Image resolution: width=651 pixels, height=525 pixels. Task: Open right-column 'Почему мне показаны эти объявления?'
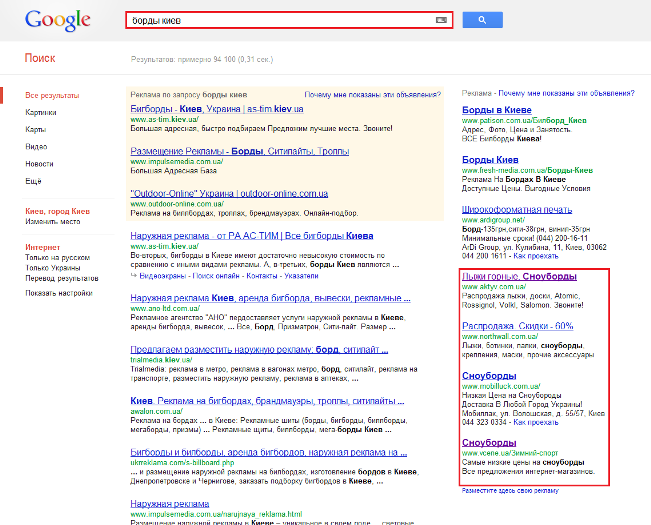566,93
